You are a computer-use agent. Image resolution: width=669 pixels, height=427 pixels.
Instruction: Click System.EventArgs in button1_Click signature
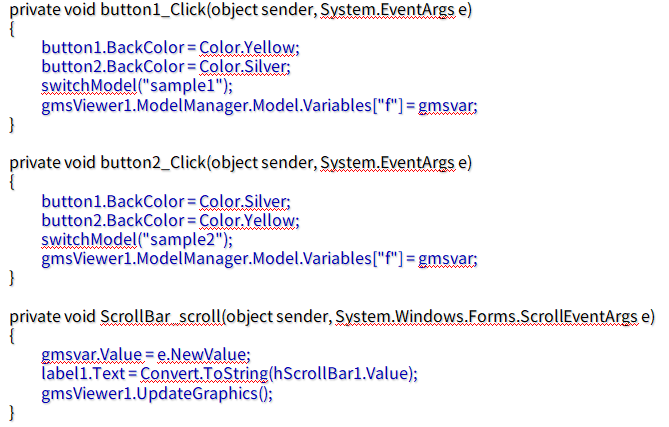387,9
